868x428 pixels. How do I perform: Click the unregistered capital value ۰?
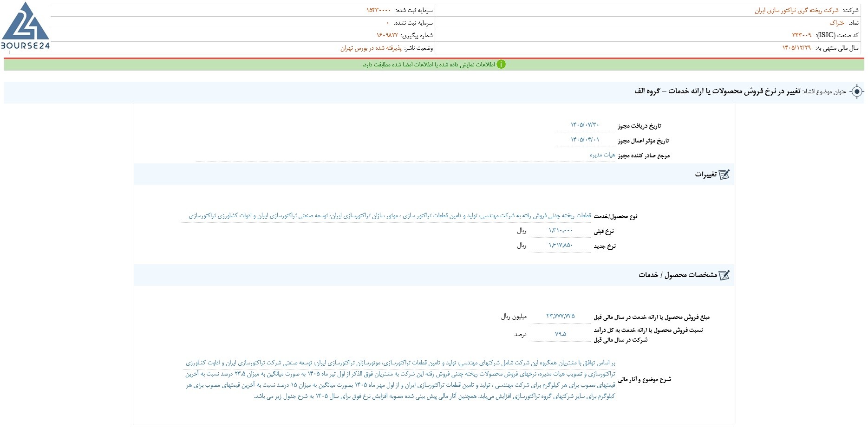point(388,23)
